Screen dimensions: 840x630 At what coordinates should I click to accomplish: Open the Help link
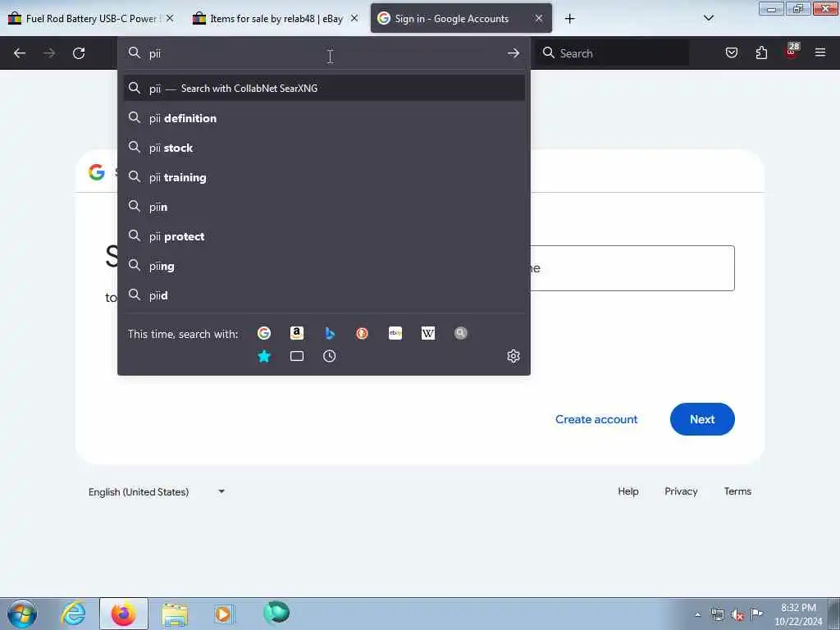click(628, 491)
